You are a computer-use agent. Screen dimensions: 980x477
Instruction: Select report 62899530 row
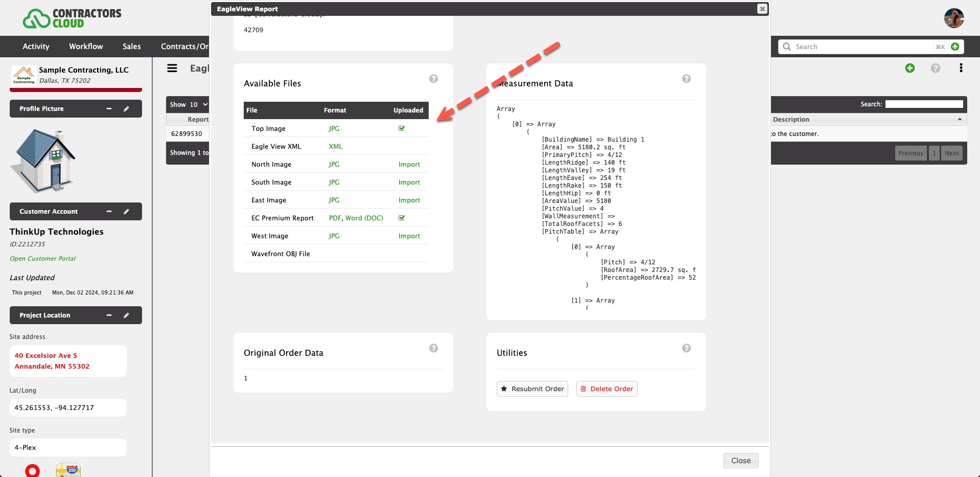pos(187,134)
